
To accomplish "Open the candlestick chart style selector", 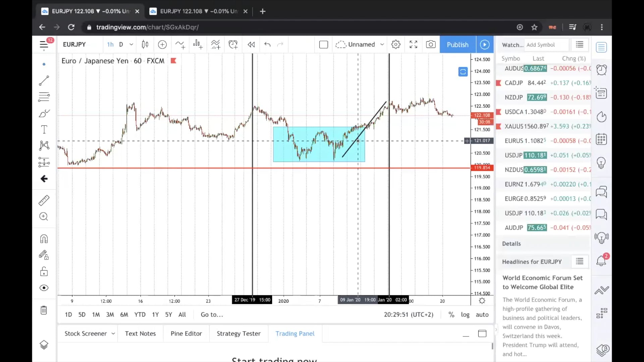I will pos(145,45).
